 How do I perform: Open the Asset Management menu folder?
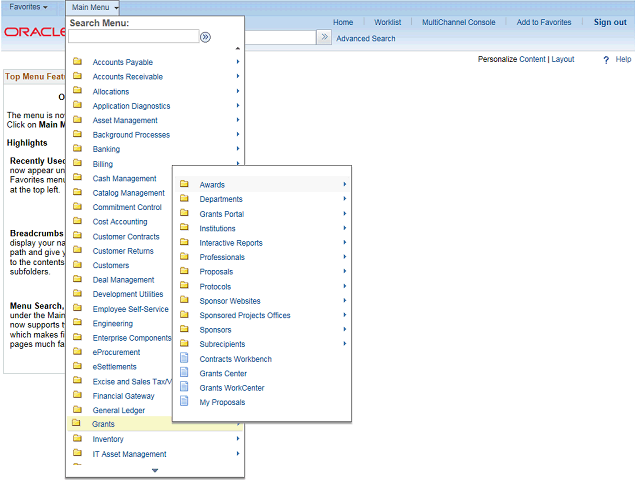pos(124,120)
